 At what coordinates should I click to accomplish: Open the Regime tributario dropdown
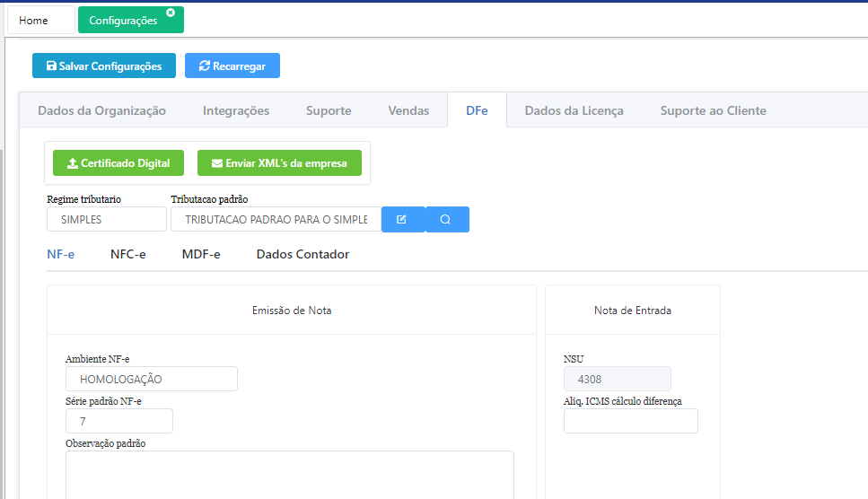pyautogui.click(x=106, y=219)
